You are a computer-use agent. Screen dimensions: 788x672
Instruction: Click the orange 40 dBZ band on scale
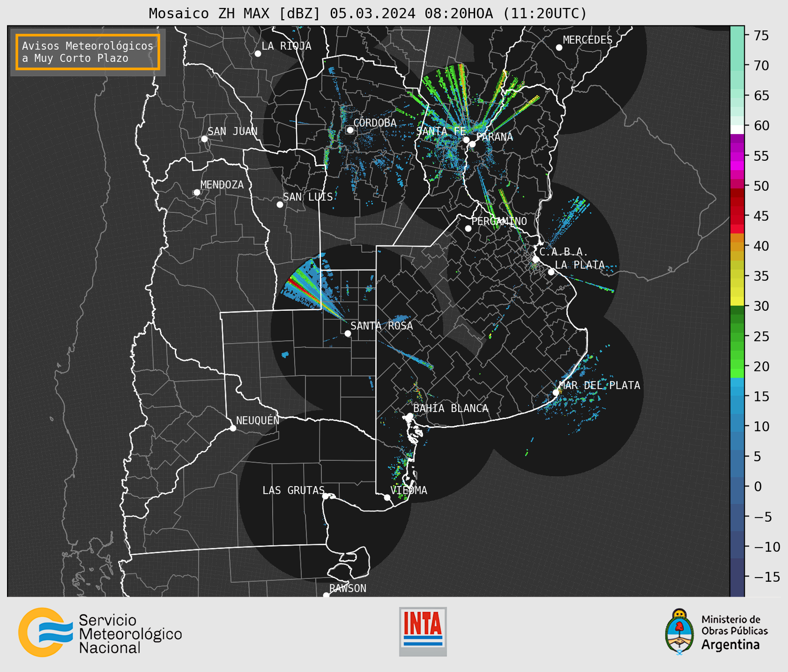tap(737, 246)
